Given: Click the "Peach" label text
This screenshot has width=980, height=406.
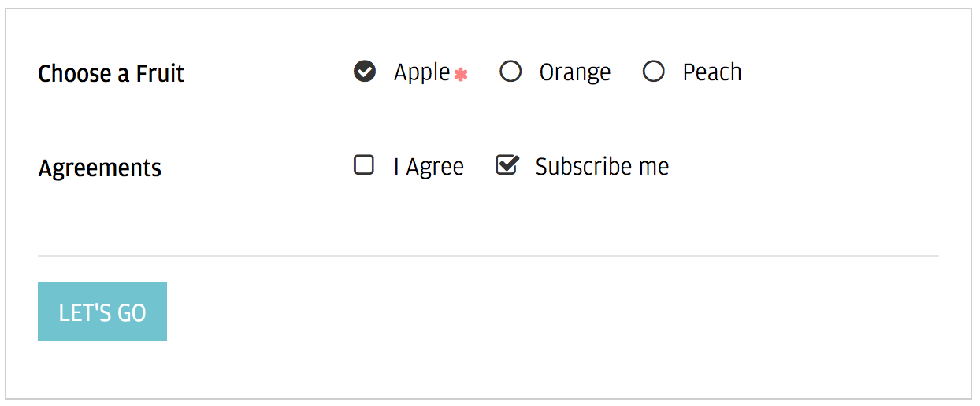Looking at the screenshot, I should click(x=712, y=72).
